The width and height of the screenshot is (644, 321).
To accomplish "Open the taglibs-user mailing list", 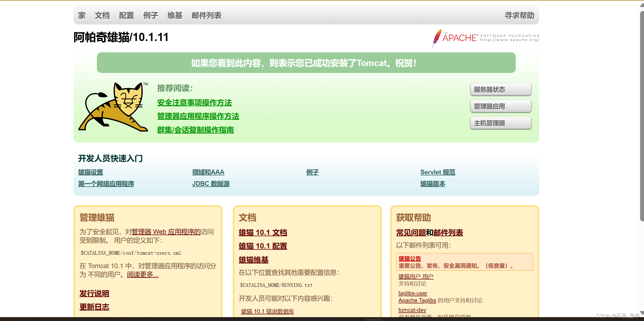I will pos(412,293).
